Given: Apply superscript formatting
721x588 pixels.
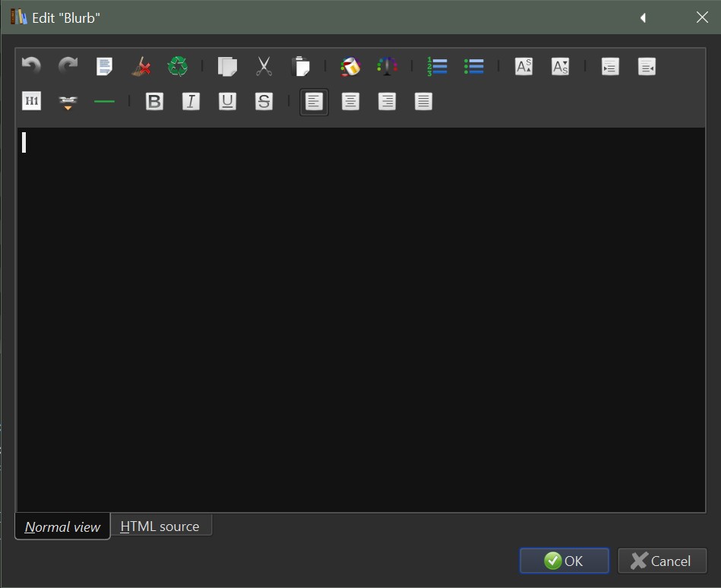Looking at the screenshot, I should (x=523, y=66).
